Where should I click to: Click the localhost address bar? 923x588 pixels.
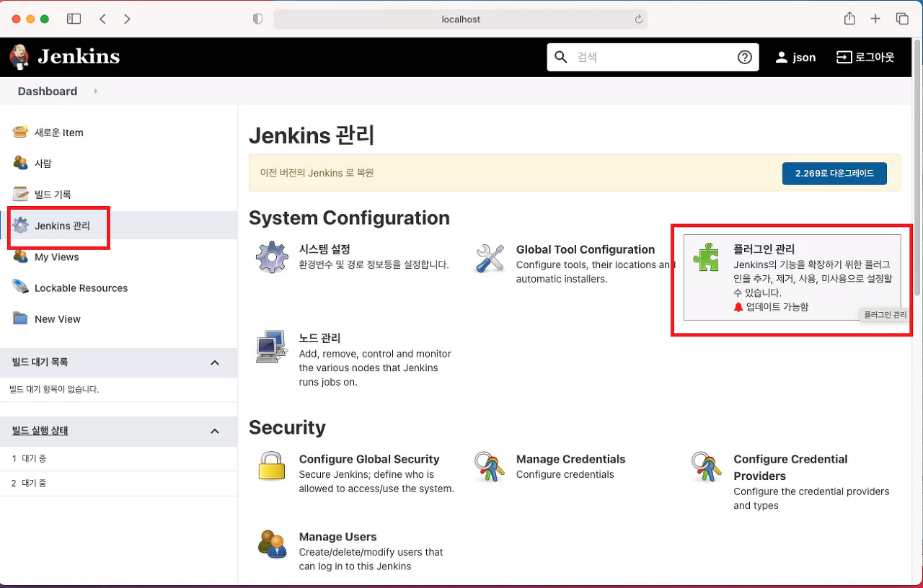coord(461,19)
